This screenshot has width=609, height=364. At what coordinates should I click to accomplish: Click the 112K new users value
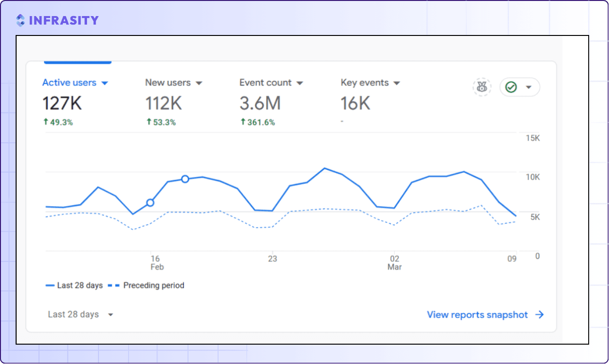(x=163, y=103)
